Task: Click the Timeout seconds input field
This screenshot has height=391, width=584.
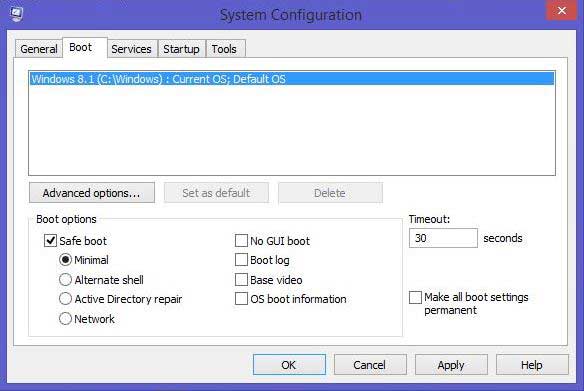Action: (443, 238)
